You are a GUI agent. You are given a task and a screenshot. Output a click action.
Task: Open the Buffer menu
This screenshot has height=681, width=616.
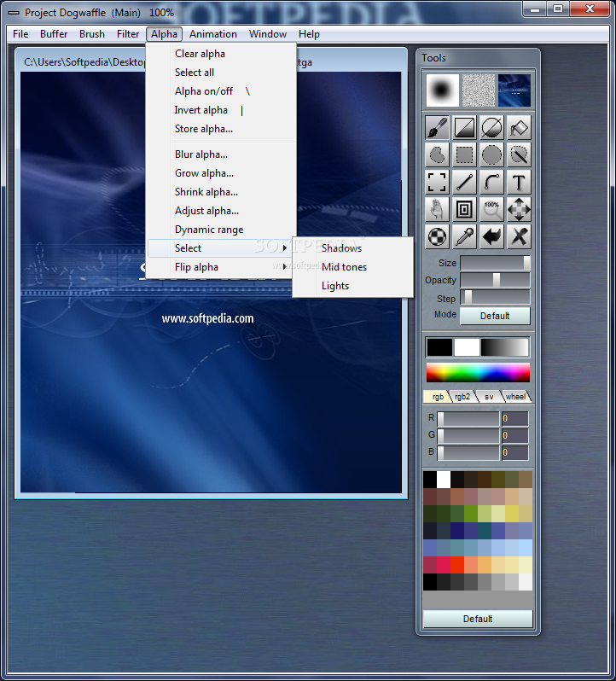coord(54,34)
